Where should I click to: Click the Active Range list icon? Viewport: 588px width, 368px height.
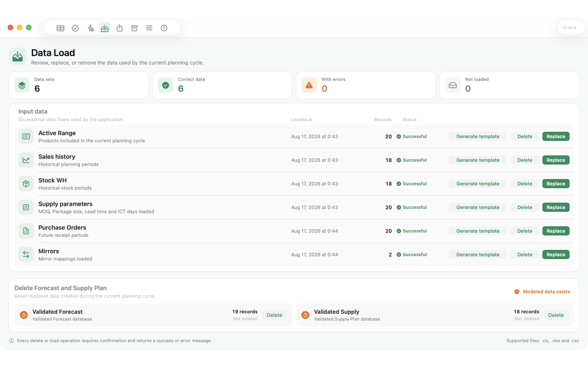(26, 137)
